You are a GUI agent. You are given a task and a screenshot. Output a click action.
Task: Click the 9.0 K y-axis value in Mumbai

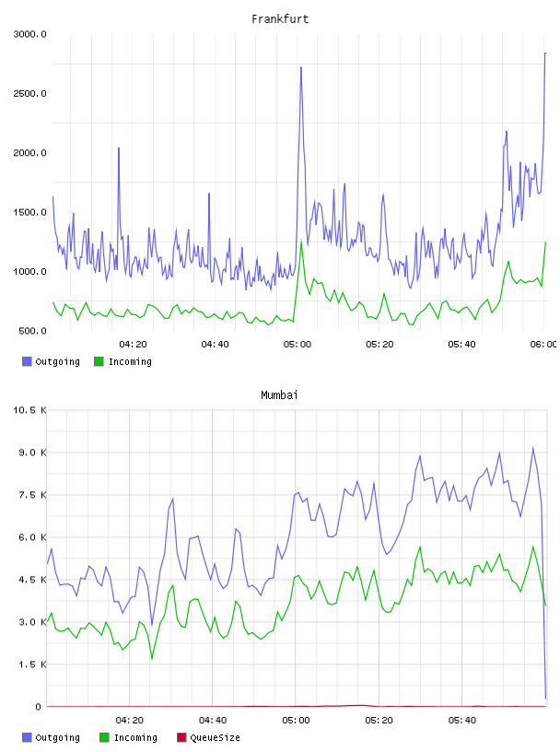[32, 452]
